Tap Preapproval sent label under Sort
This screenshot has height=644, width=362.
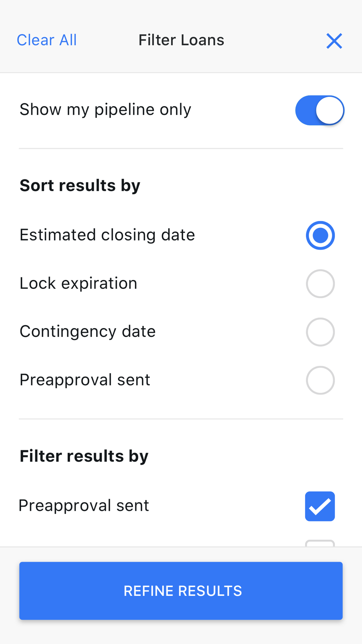85,380
